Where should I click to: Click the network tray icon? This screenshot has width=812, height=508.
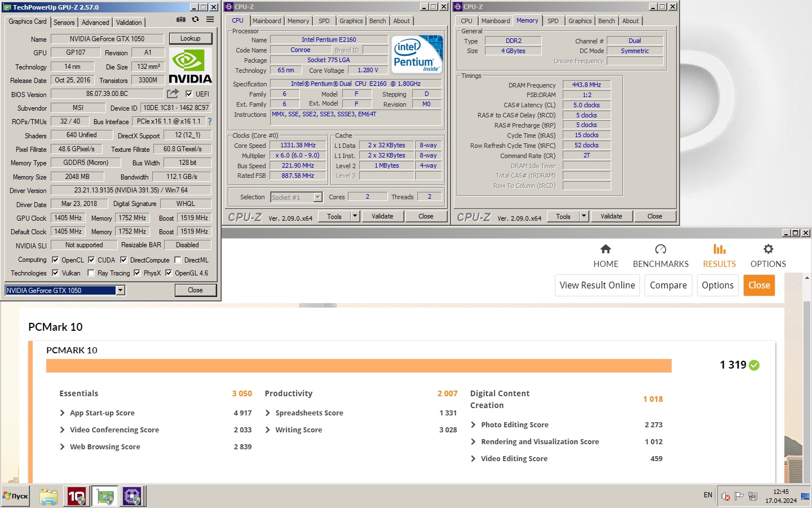pos(753,497)
